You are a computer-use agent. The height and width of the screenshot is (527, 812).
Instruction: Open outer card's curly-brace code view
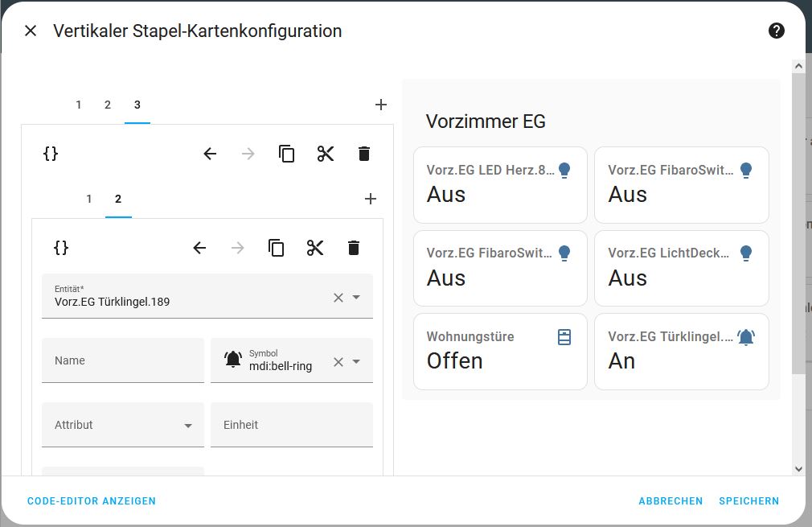click(51, 154)
